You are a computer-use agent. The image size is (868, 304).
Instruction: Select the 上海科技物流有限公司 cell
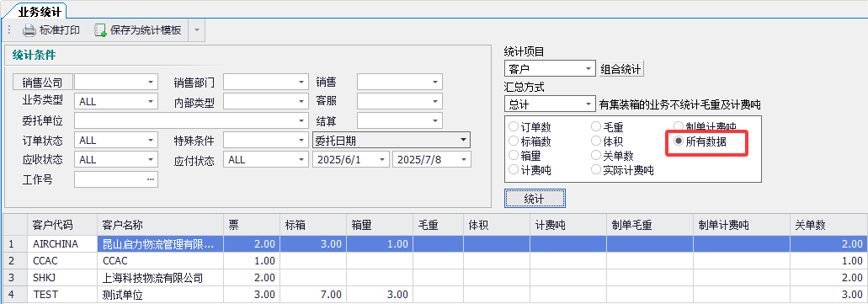[160, 277]
